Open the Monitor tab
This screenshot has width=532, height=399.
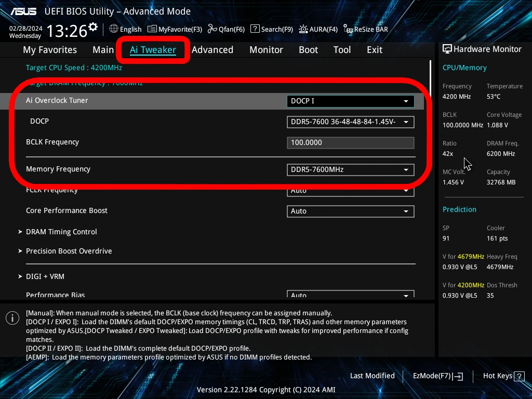(x=267, y=50)
